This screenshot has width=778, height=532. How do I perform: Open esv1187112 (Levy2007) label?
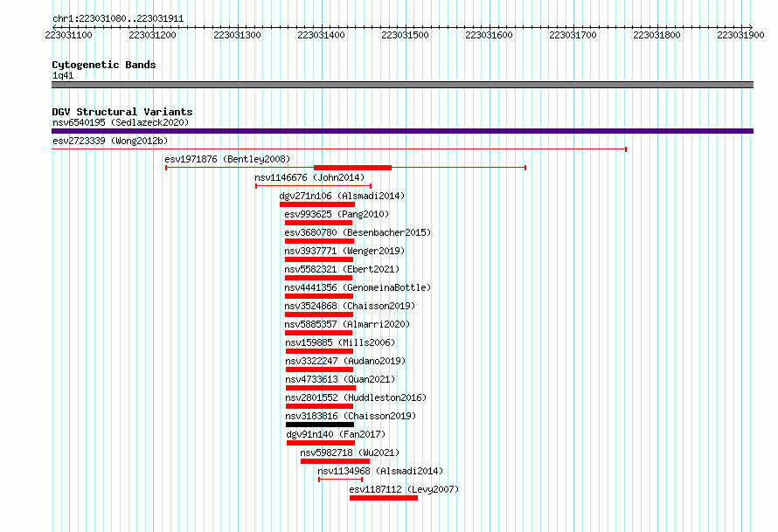404,489
